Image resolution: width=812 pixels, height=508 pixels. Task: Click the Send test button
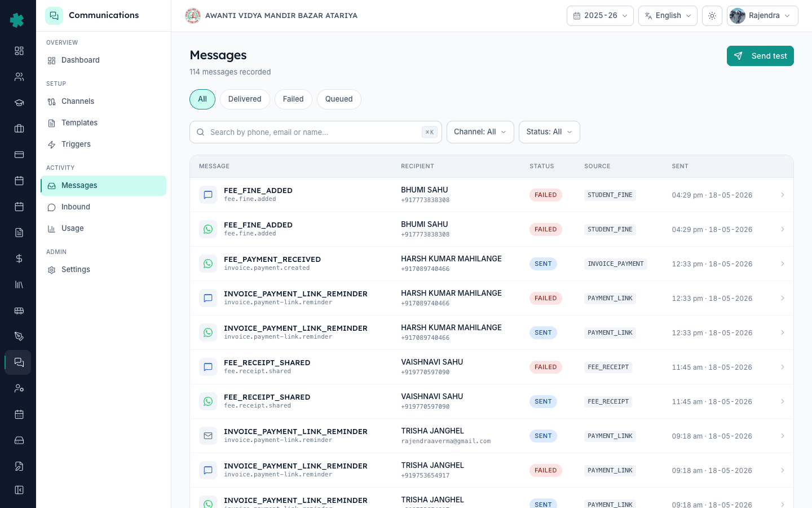(760, 56)
